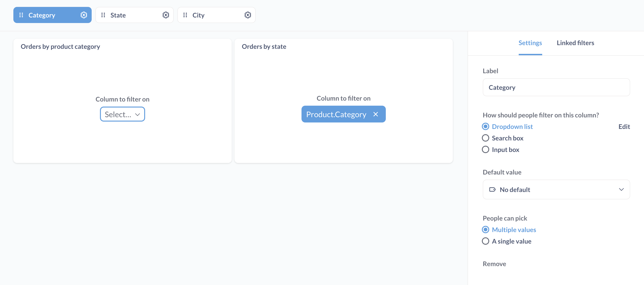The height and width of the screenshot is (285, 644).
Task: Click the Category filter tab label
Action: tap(42, 15)
